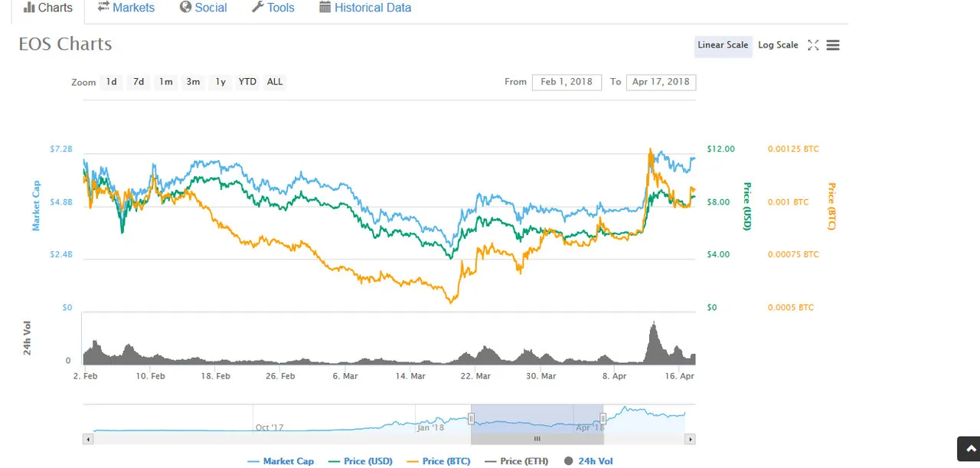
Task: Click the $12.00 price axis label
Action: 720,149
